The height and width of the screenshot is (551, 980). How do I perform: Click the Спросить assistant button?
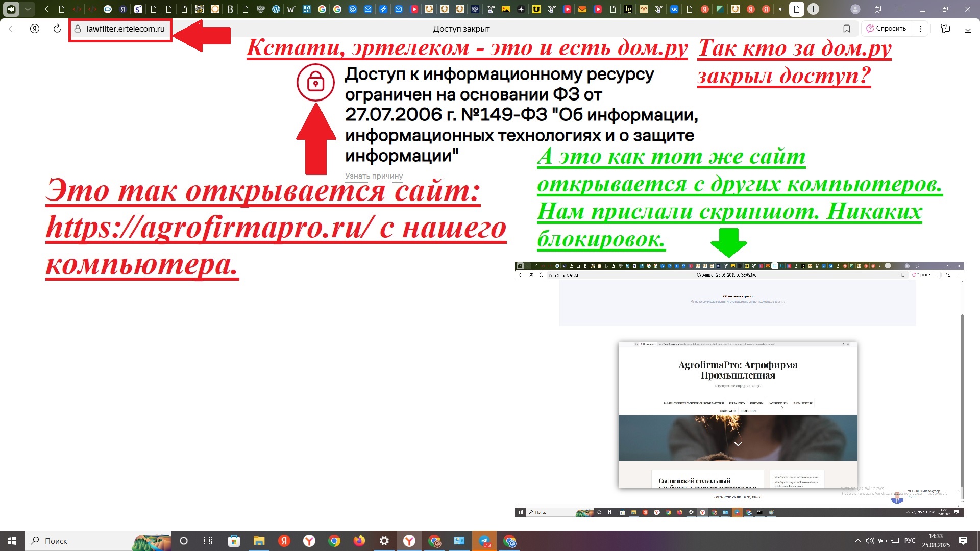[x=886, y=29]
